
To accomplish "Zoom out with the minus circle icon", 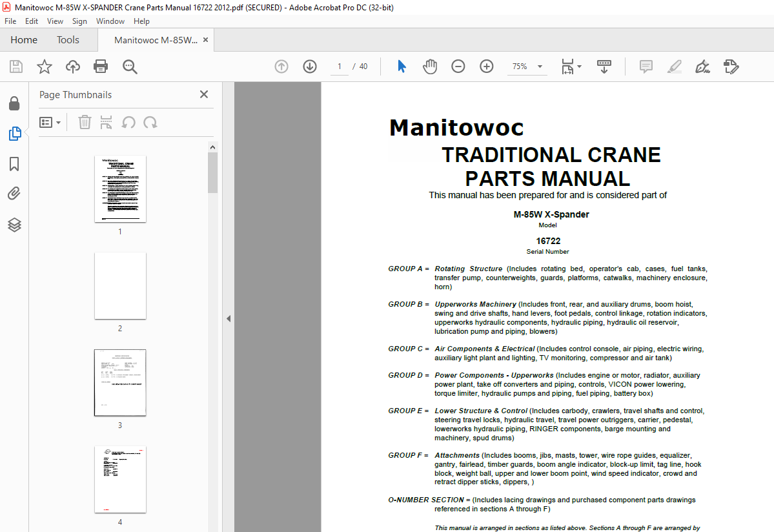I will point(458,66).
